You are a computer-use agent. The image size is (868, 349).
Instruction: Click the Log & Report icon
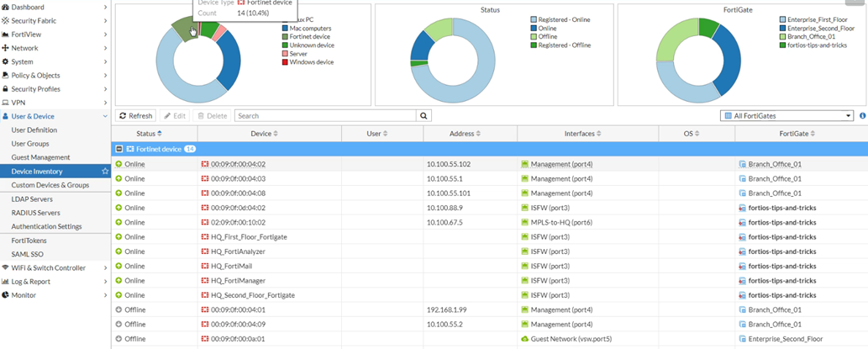[x=6, y=282]
